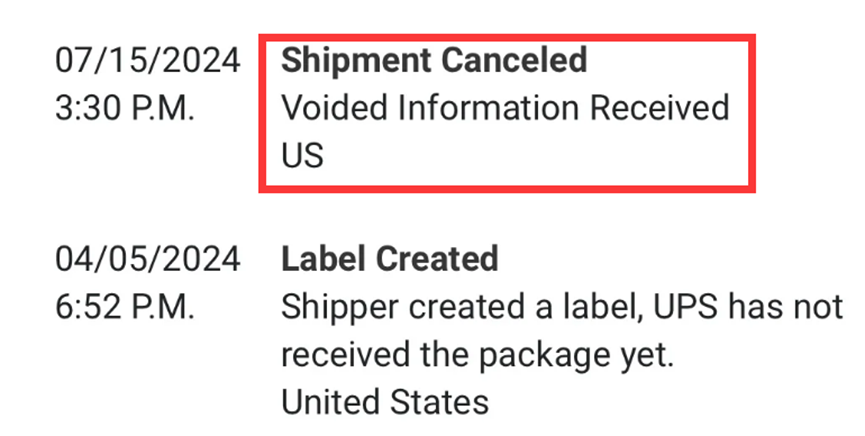865x436 pixels.
Task: Click the 07/15/2024 date
Action: (148, 60)
